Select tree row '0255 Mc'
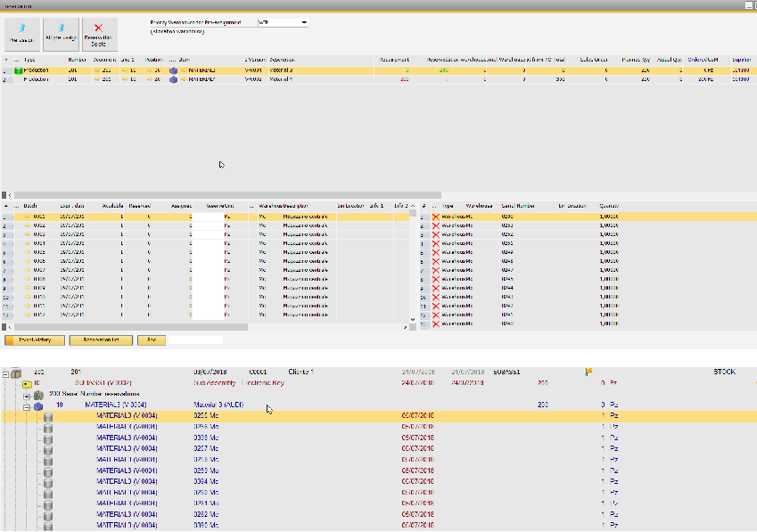 (x=378, y=417)
